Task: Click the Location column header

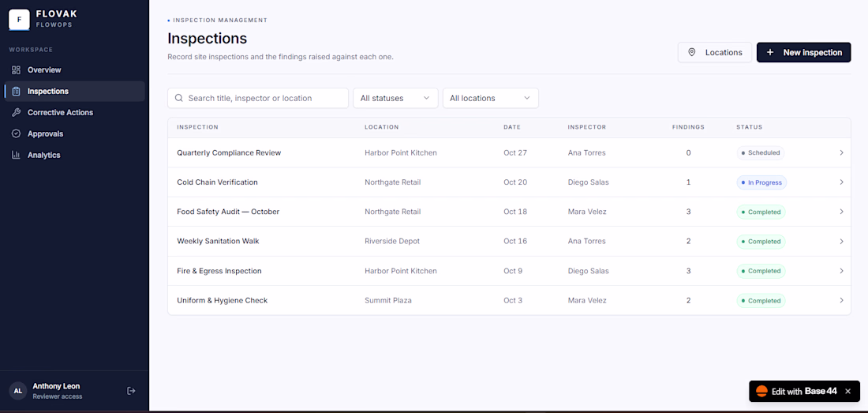Action: pos(381,127)
